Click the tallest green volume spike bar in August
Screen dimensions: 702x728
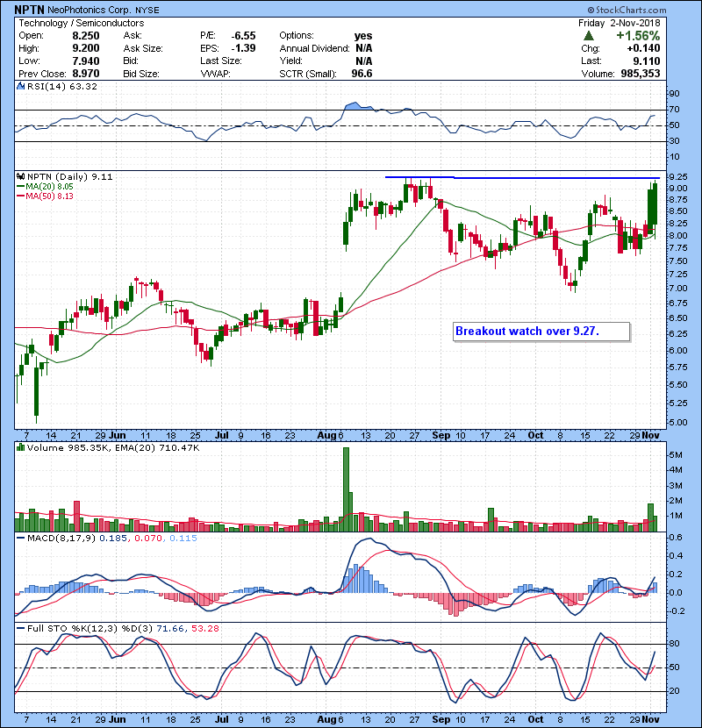click(x=346, y=489)
